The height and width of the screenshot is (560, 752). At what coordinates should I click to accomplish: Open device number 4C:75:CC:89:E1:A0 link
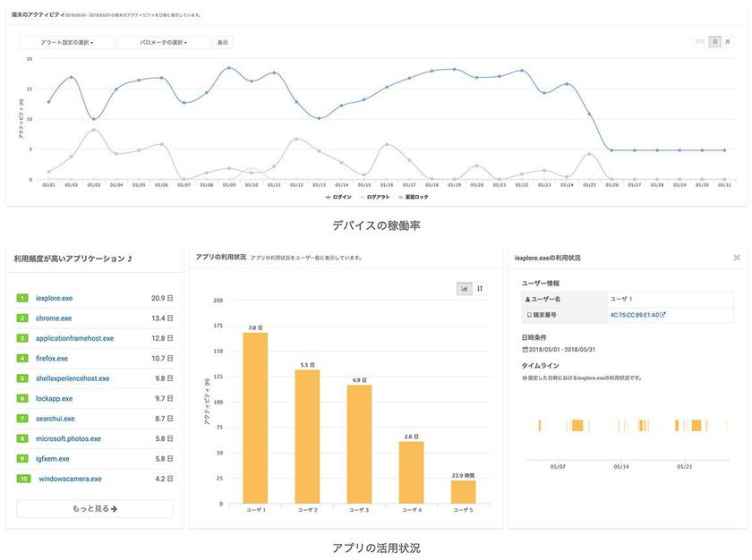(637, 315)
